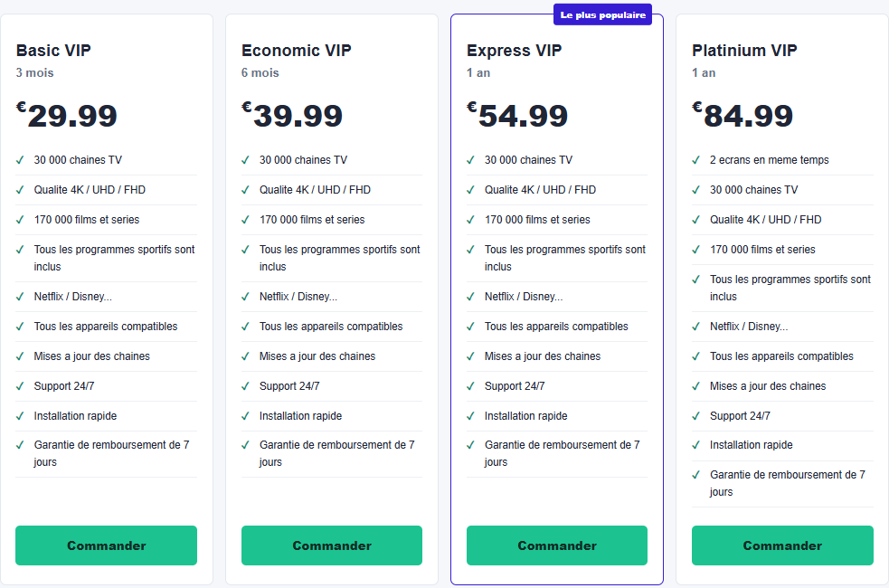This screenshot has height=588, width=889.
Task: Choose Commander under Platinium VIP
Action: [x=782, y=545]
